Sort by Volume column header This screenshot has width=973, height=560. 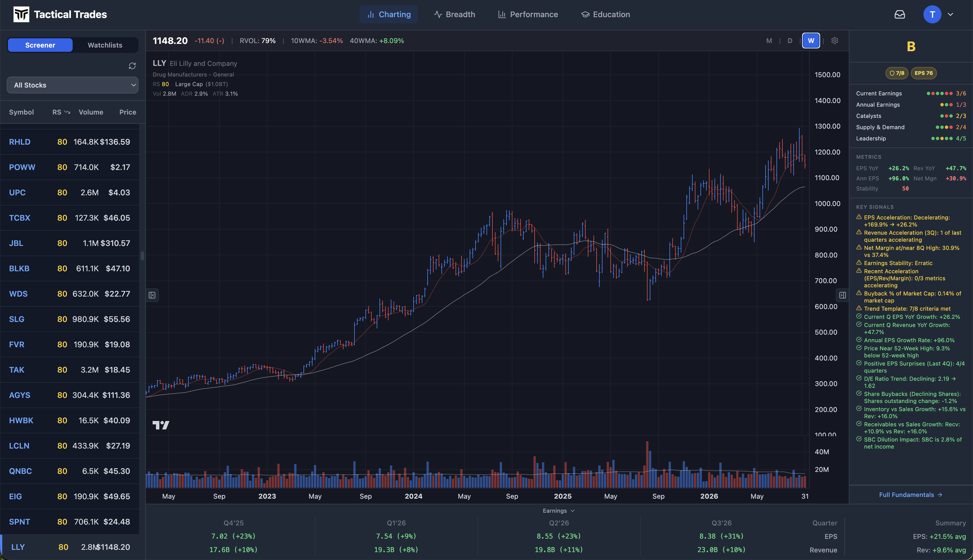[91, 112]
